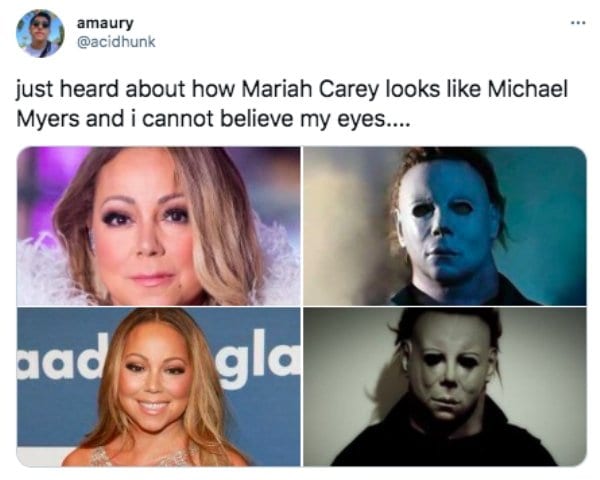Open the @acidhunk handle link

click(116, 42)
